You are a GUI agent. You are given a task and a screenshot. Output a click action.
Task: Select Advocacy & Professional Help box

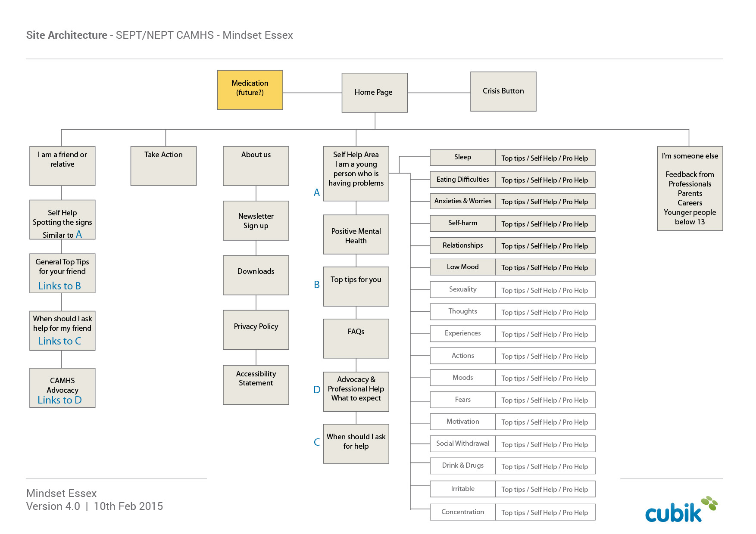point(356,392)
